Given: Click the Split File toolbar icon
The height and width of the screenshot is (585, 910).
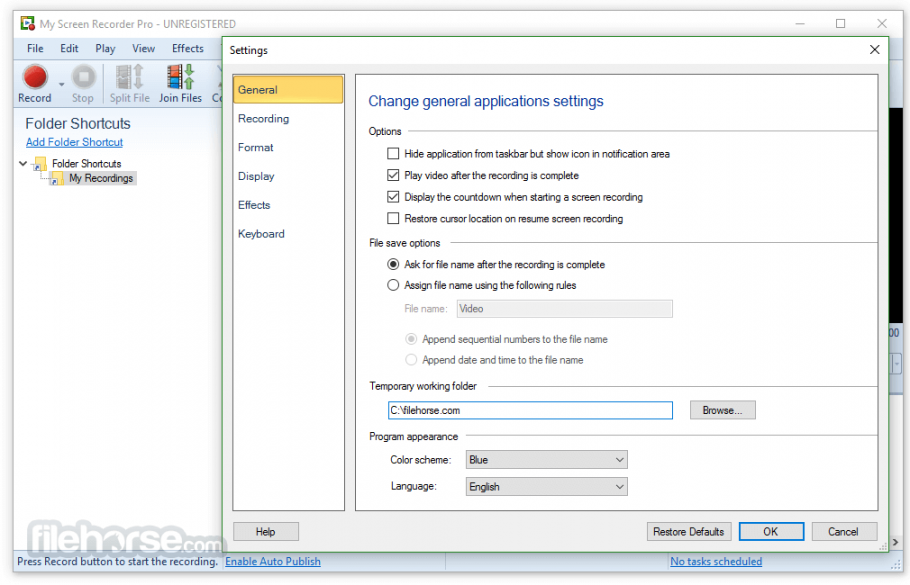Looking at the screenshot, I should 130,76.
